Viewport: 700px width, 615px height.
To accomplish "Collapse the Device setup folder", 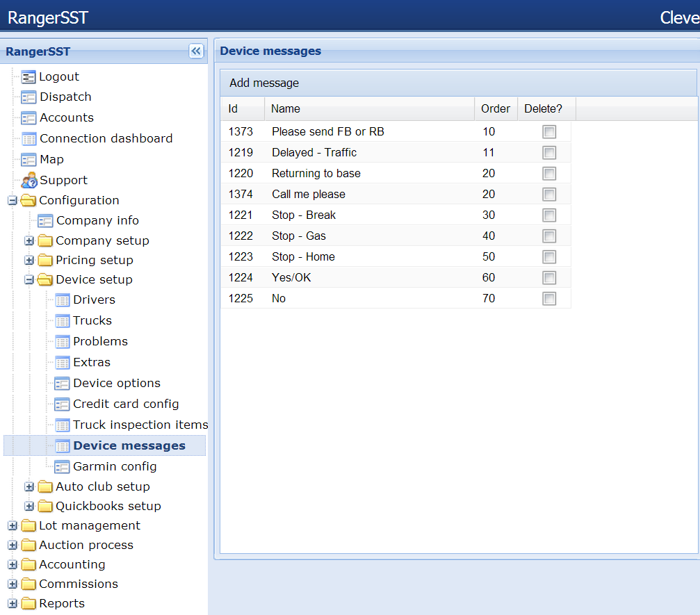I will pos(29,280).
